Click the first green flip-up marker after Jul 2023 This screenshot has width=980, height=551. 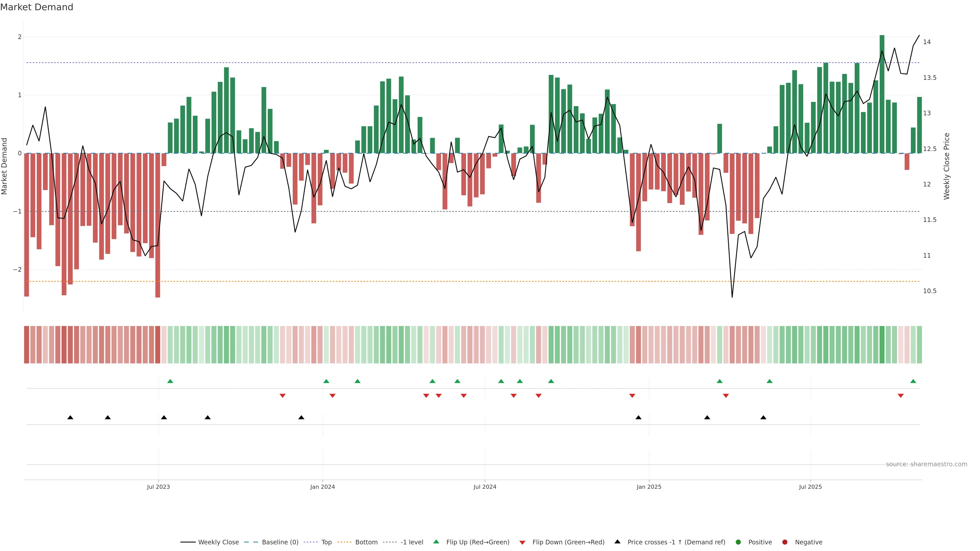click(x=170, y=381)
